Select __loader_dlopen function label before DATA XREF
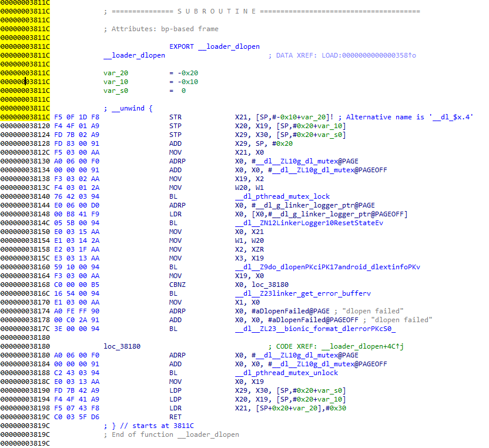489x448 pixels. [x=135, y=55]
